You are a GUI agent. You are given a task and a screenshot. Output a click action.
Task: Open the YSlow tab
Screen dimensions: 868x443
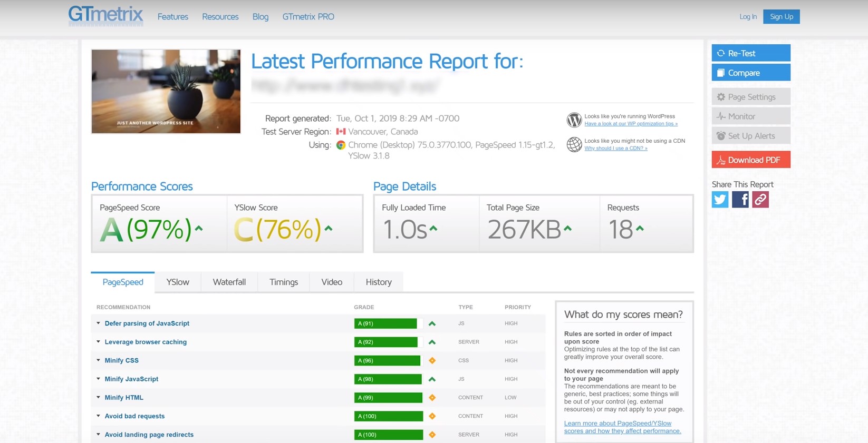[178, 282]
